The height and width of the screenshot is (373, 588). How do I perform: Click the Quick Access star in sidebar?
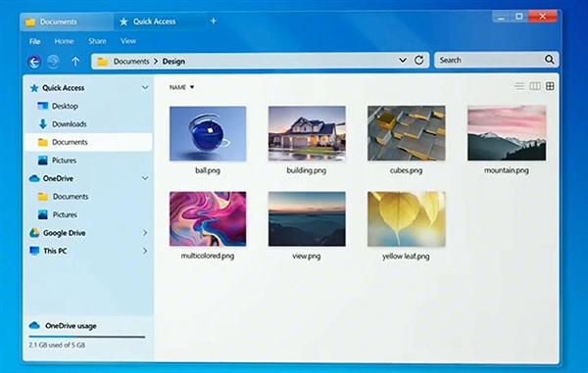click(34, 88)
